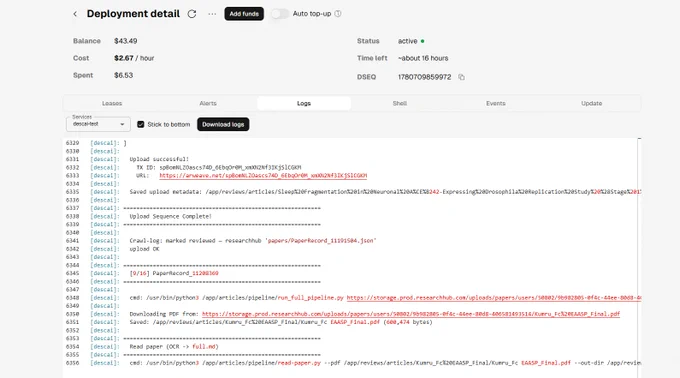Click the TX ID log line 6332

(219, 167)
